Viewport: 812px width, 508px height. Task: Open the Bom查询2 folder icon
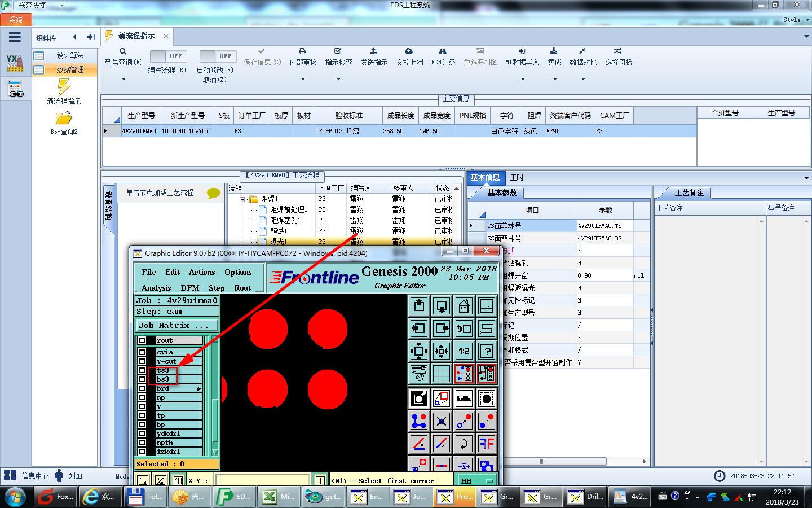tap(64, 118)
